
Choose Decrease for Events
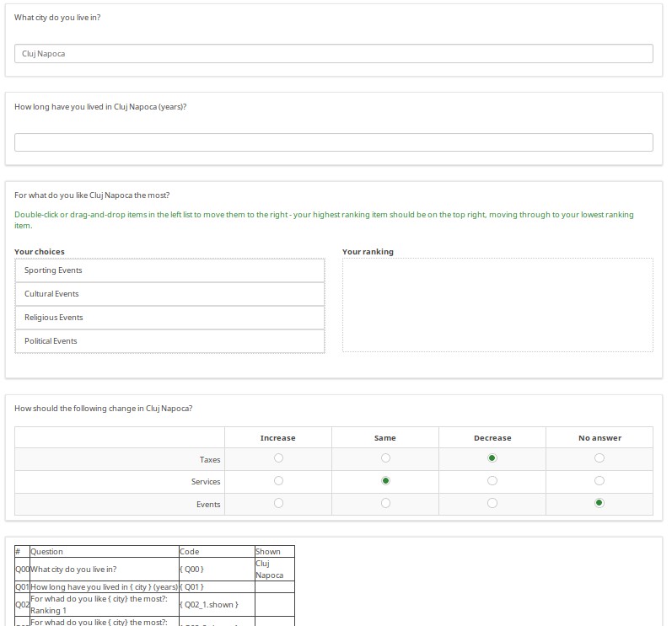492,503
